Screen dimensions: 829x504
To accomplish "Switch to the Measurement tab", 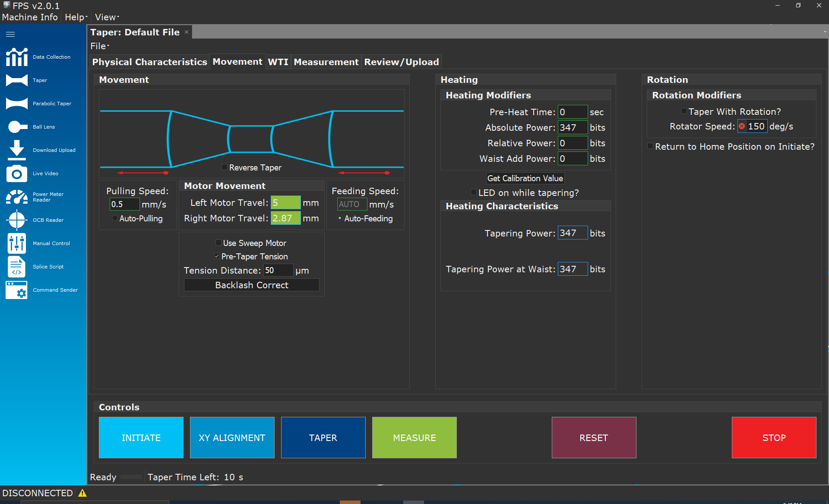I will coord(326,62).
